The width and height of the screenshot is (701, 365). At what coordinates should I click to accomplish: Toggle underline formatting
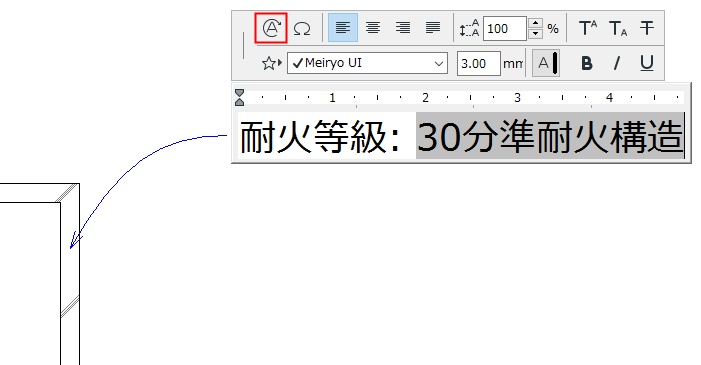point(646,63)
